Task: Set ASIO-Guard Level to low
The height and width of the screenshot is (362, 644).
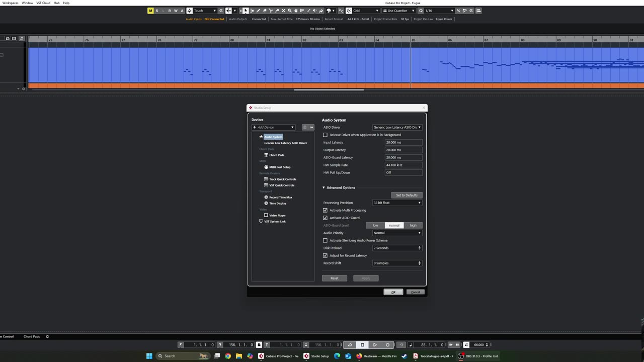Action: pyautogui.click(x=375, y=225)
